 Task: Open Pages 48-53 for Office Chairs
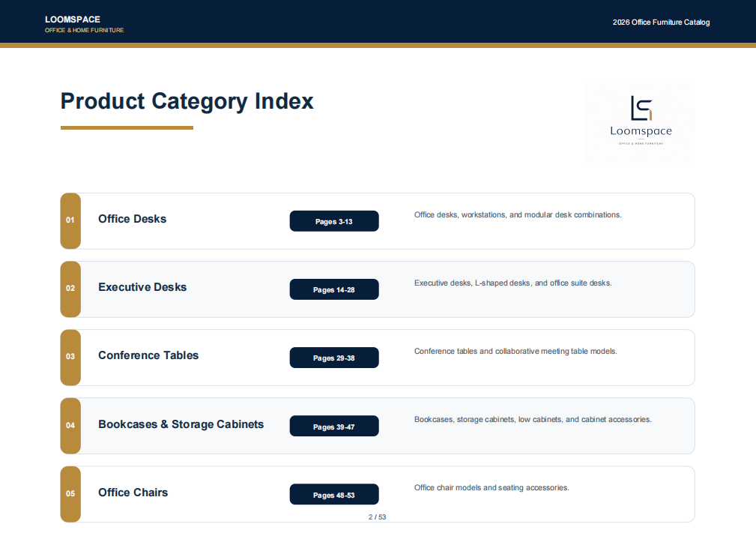pyautogui.click(x=334, y=495)
